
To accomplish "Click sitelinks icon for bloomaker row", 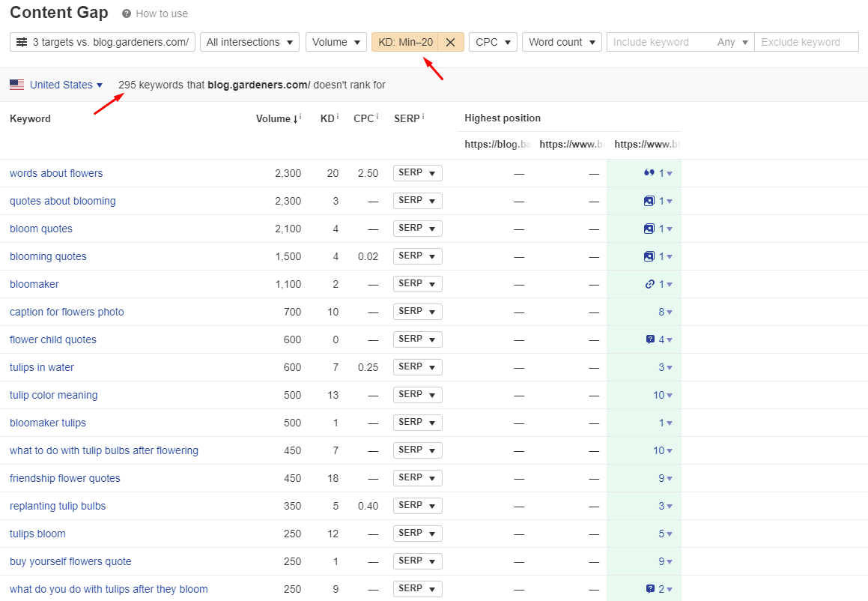I will (650, 284).
